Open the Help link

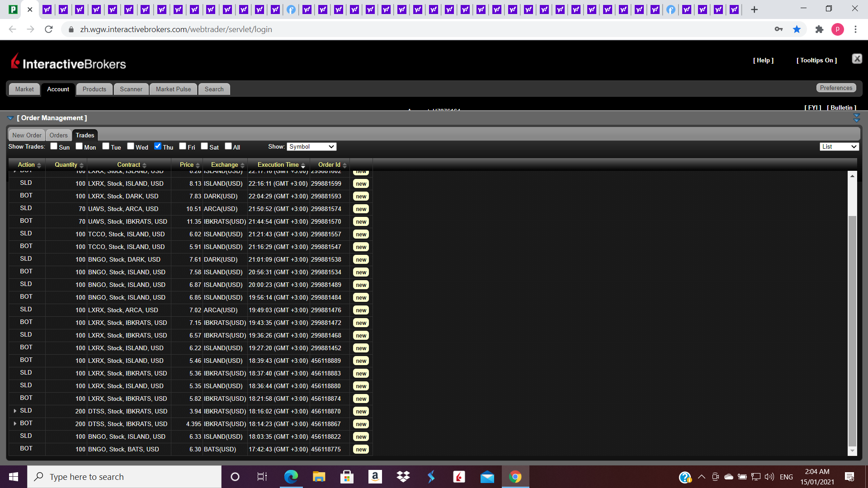click(x=763, y=61)
